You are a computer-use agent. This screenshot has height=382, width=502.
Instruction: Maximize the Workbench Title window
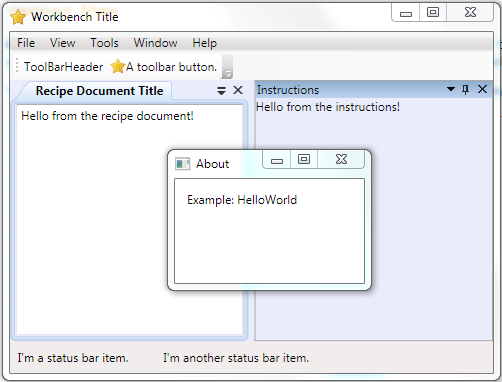(433, 13)
